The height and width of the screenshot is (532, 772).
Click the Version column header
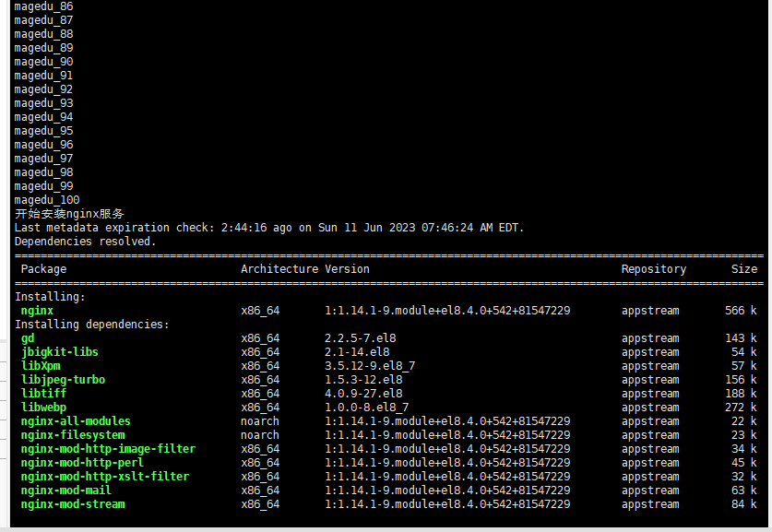(x=347, y=269)
